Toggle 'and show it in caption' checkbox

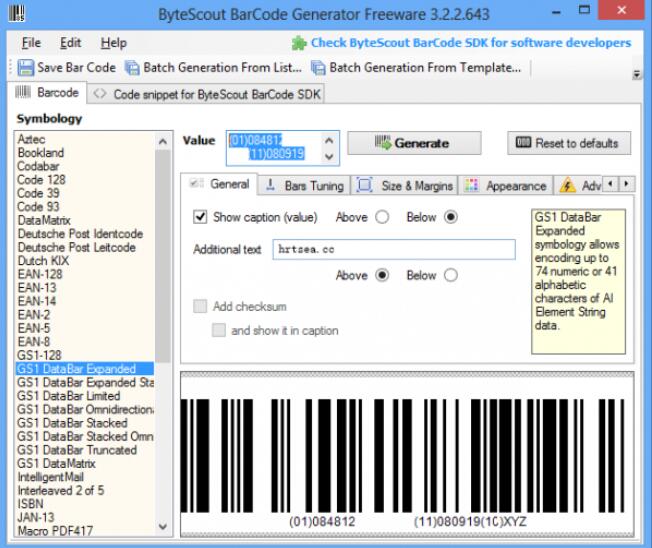[219, 331]
